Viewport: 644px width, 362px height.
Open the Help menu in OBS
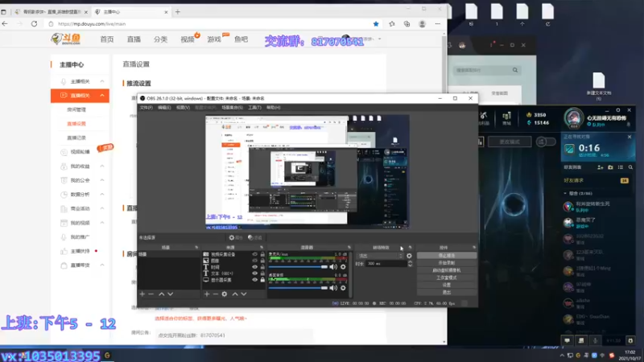coord(274,108)
